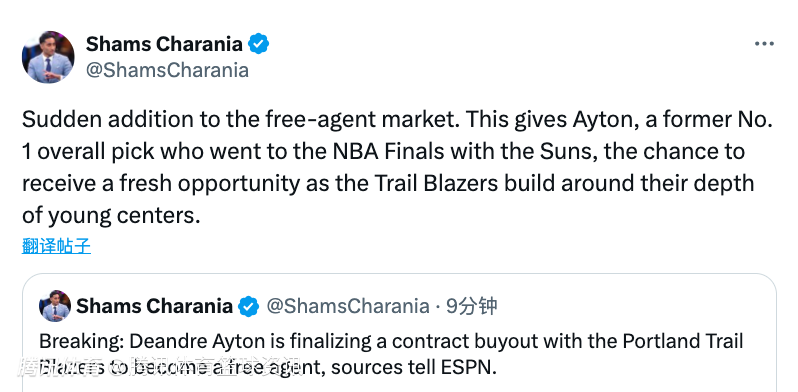The image size is (798, 392).
Task: Click "Portland Trail" in the quoted post text
Action: 684,342
